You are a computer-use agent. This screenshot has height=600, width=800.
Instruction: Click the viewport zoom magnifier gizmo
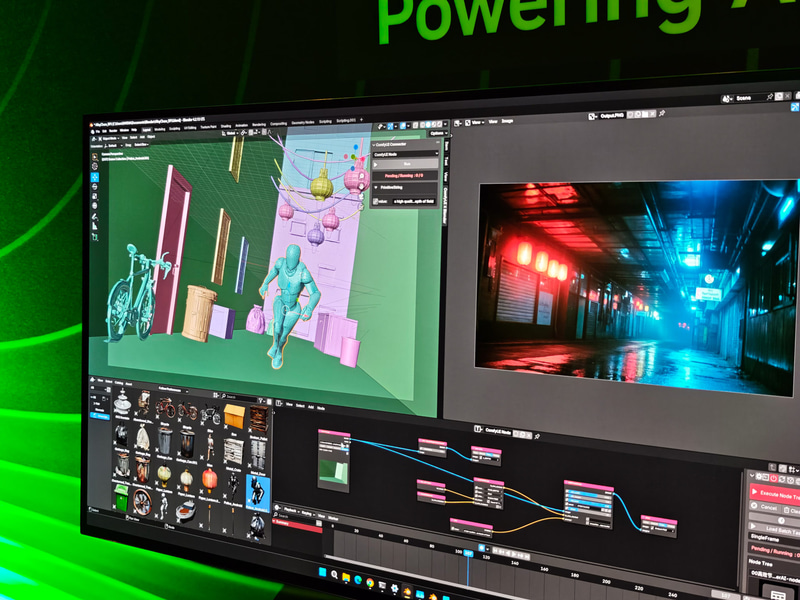coord(362,176)
